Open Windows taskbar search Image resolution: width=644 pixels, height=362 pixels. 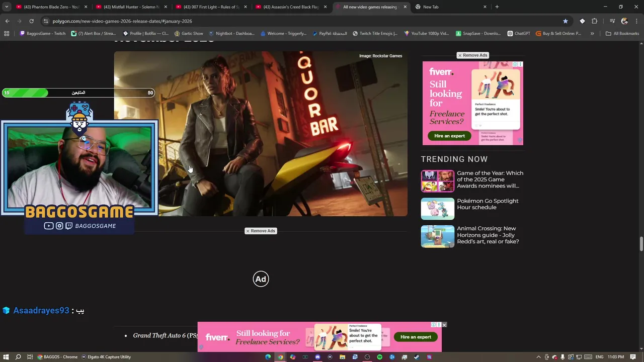click(18, 357)
